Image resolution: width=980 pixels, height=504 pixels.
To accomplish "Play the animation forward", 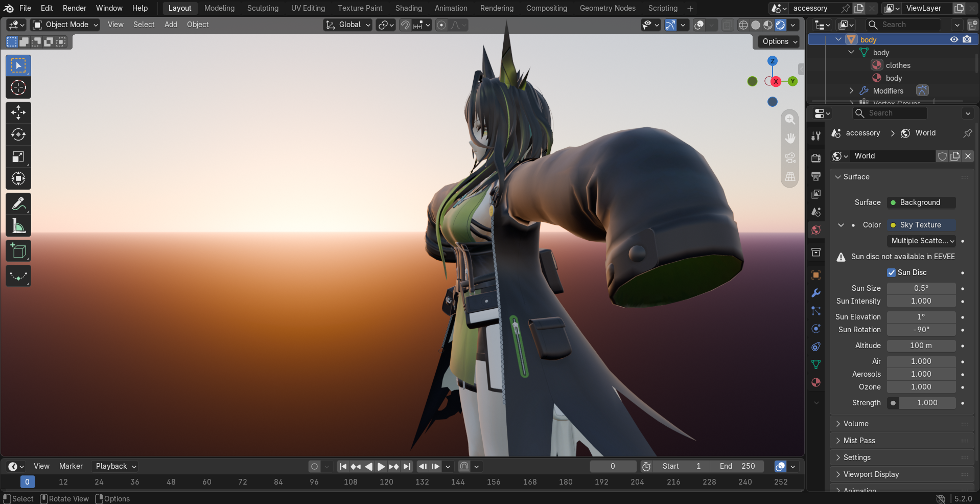I will point(381,466).
